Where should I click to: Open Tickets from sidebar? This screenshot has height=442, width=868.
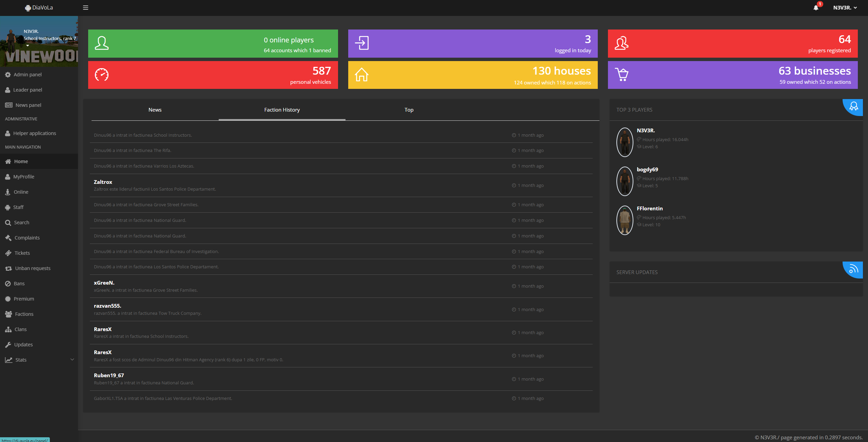(22, 253)
